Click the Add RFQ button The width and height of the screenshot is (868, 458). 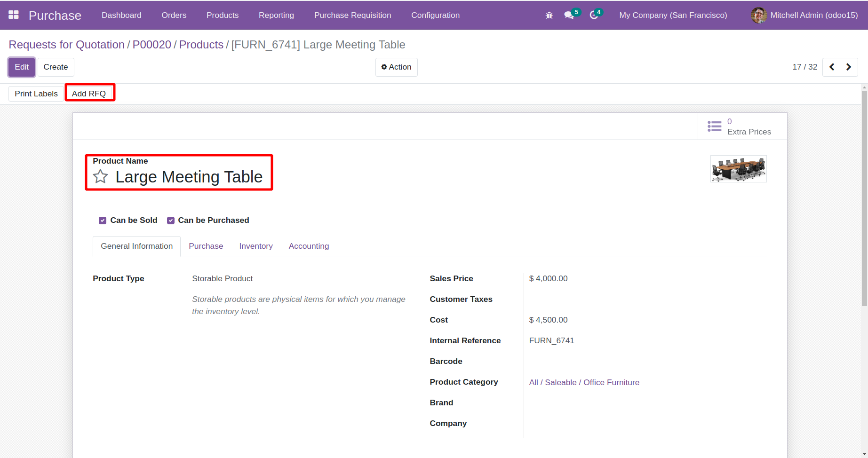coord(89,94)
